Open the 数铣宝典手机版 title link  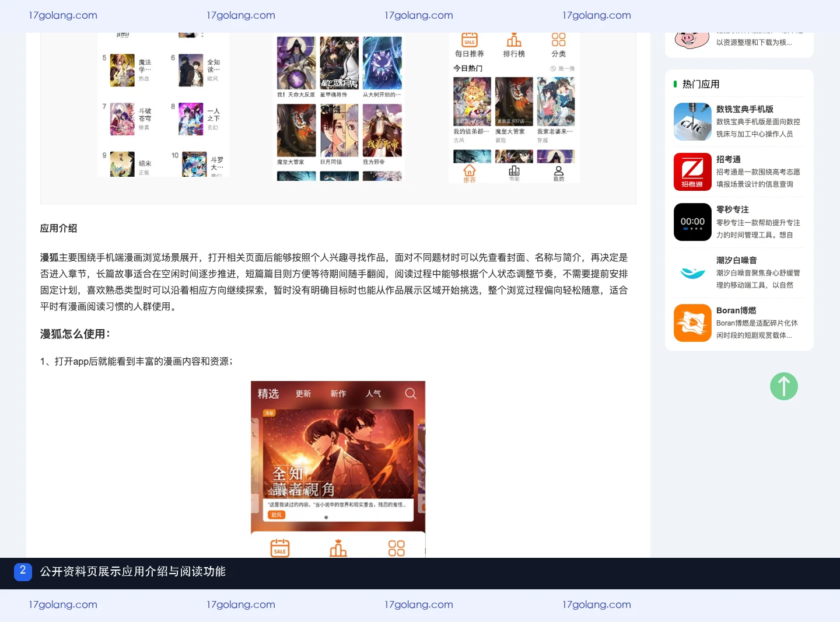point(745,109)
